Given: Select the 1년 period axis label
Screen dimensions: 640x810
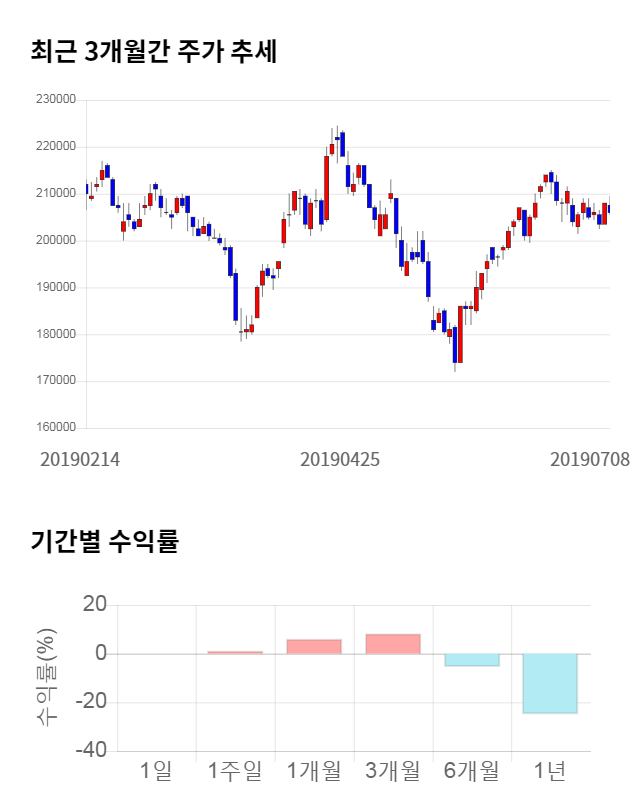Looking at the screenshot, I should [x=551, y=771].
